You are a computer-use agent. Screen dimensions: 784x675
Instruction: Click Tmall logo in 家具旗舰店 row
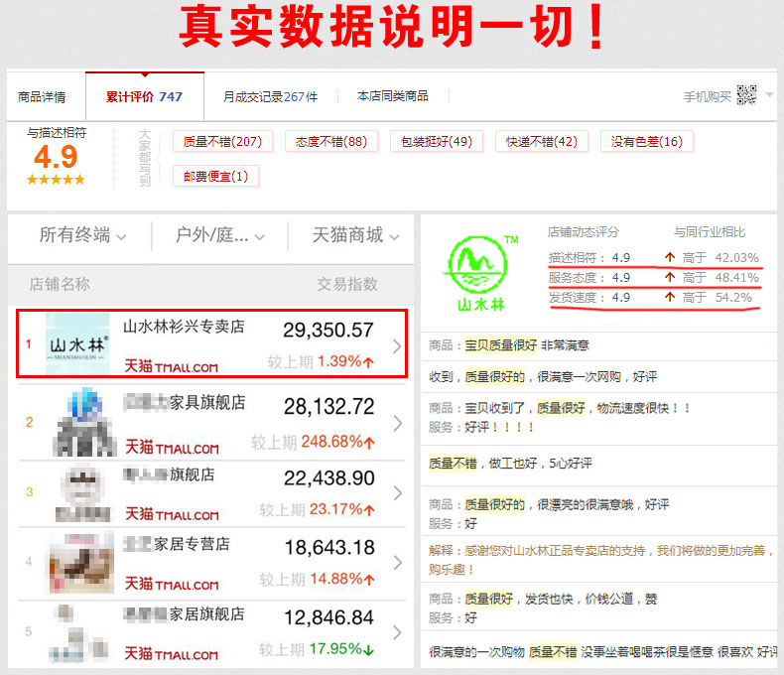[172, 447]
